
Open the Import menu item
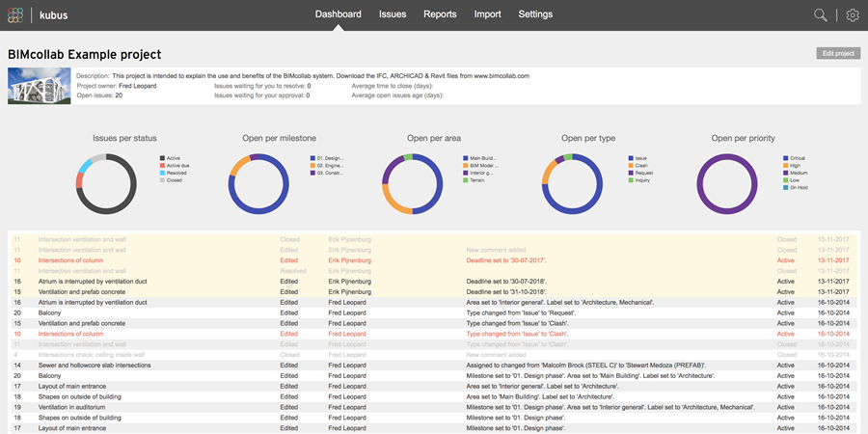487,14
